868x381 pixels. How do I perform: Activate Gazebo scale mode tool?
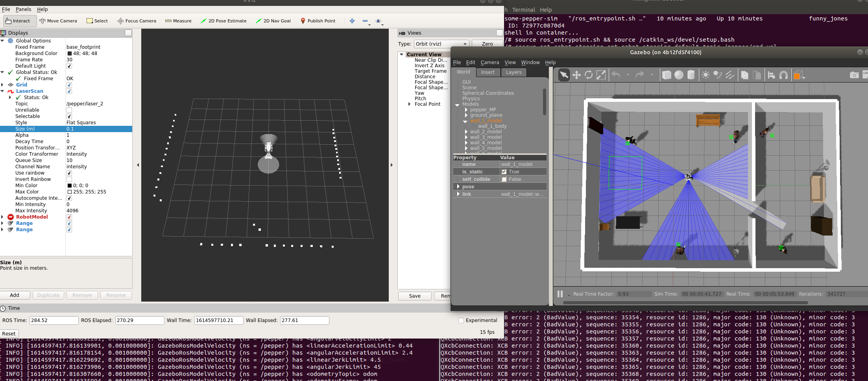(x=601, y=75)
